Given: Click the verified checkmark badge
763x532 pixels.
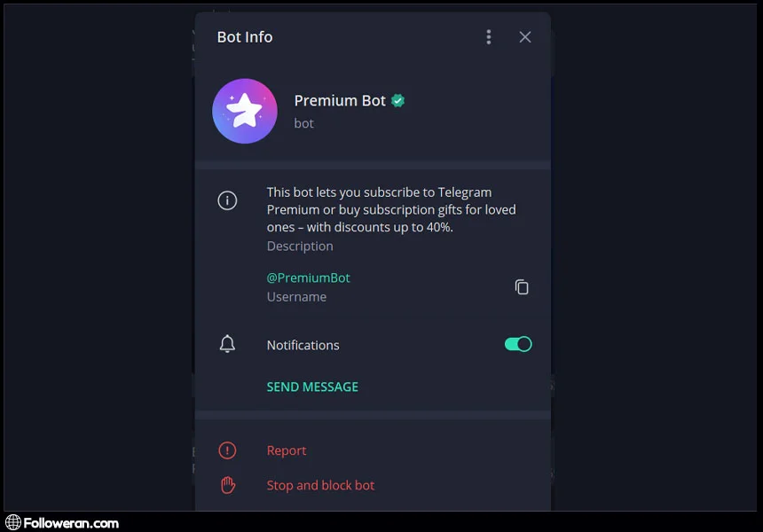Looking at the screenshot, I should (398, 101).
